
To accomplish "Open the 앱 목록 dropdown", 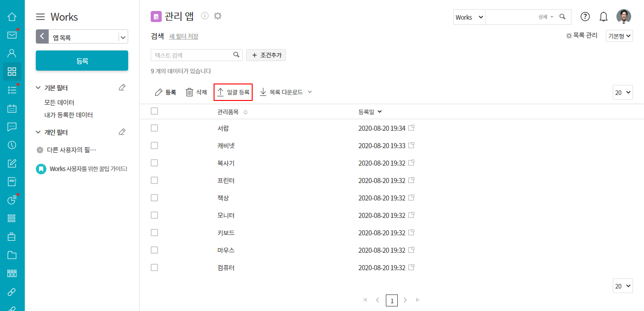I will coord(123,37).
